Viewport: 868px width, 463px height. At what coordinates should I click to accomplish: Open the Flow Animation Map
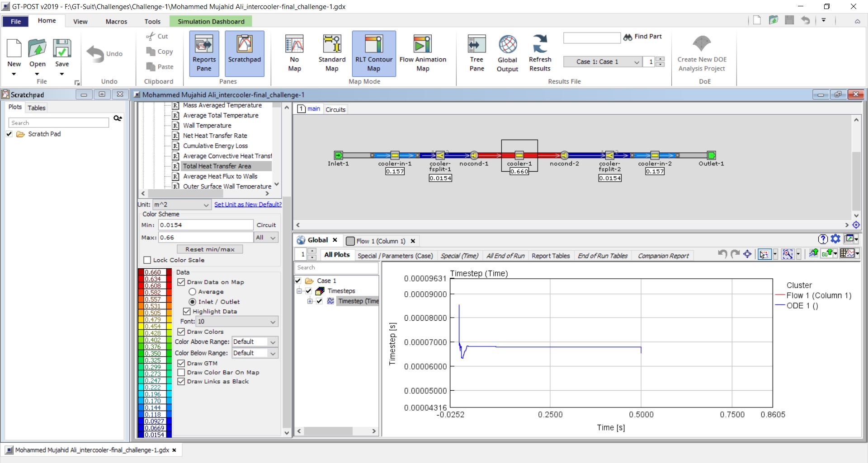(x=423, y=53)
